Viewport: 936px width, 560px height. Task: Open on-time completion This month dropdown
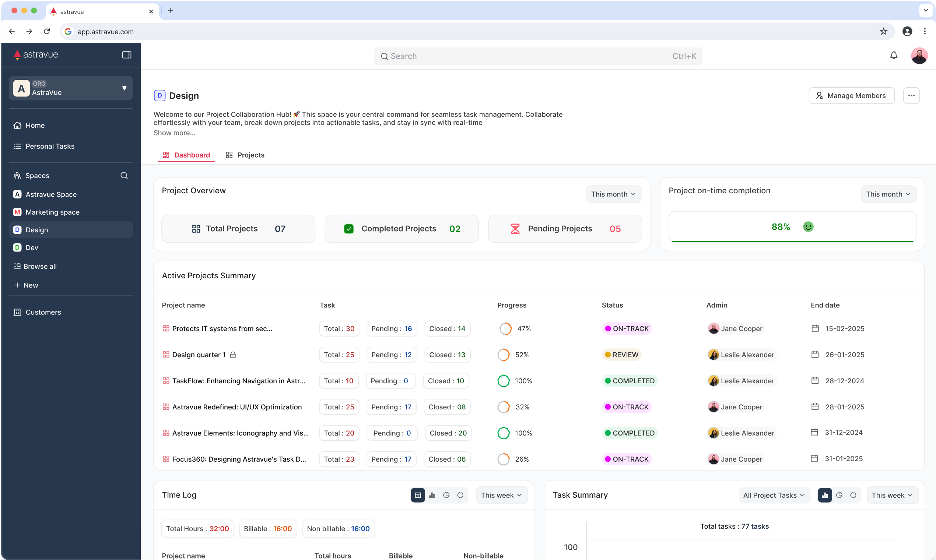888,194
